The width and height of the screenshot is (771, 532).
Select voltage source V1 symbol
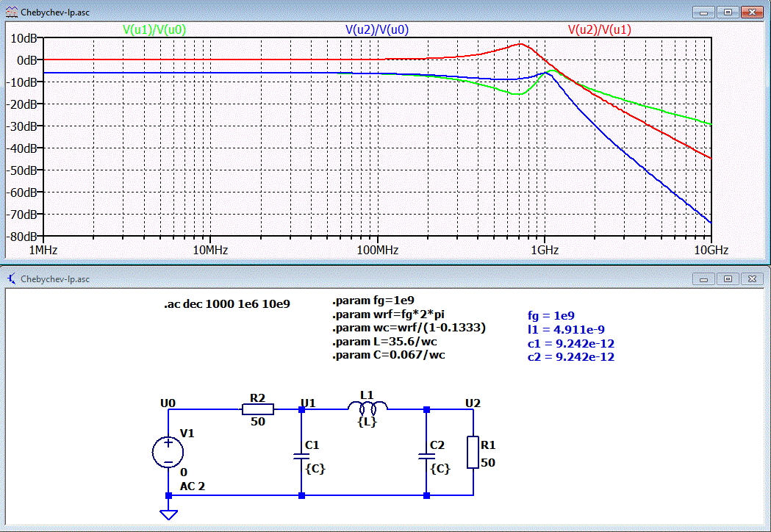click(168, 453)
